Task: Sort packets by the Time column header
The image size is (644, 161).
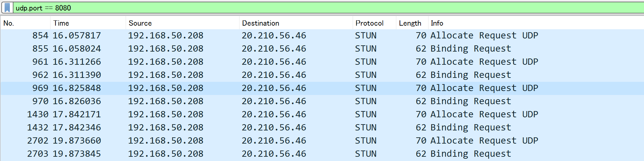Action: tap(88, 23)
